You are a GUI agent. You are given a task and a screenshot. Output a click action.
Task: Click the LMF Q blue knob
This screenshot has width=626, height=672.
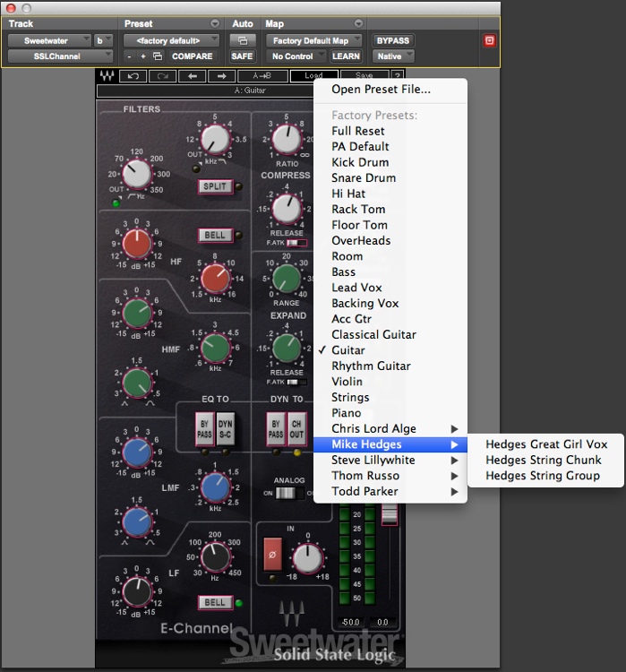137,522
